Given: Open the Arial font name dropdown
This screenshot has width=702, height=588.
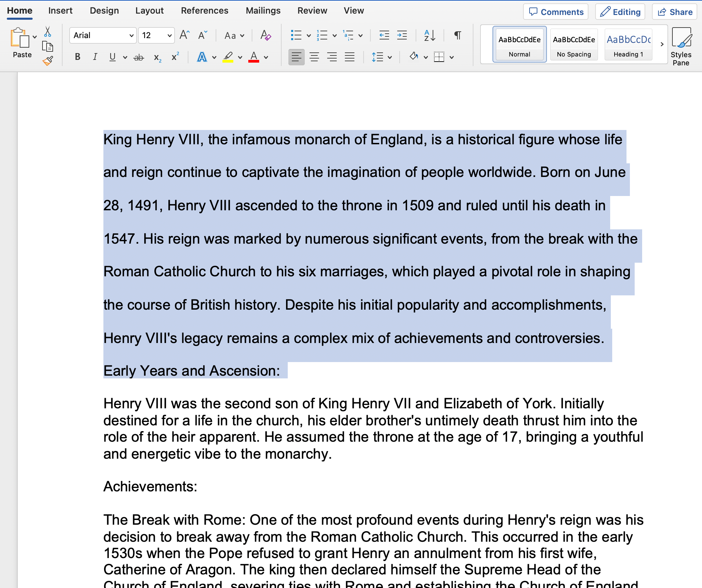Looking at the screenshot, I should (x=131, y=35).
